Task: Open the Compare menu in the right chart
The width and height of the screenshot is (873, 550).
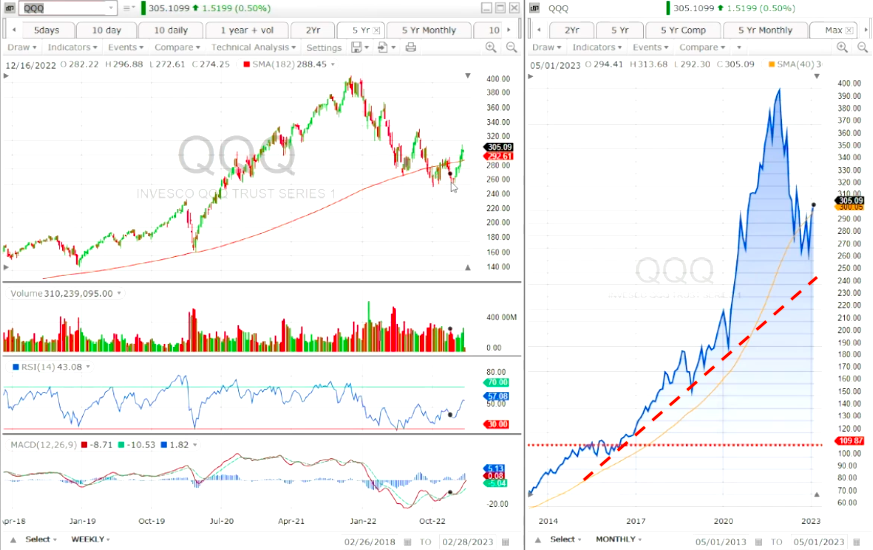Action: click(x=702, y=47)
